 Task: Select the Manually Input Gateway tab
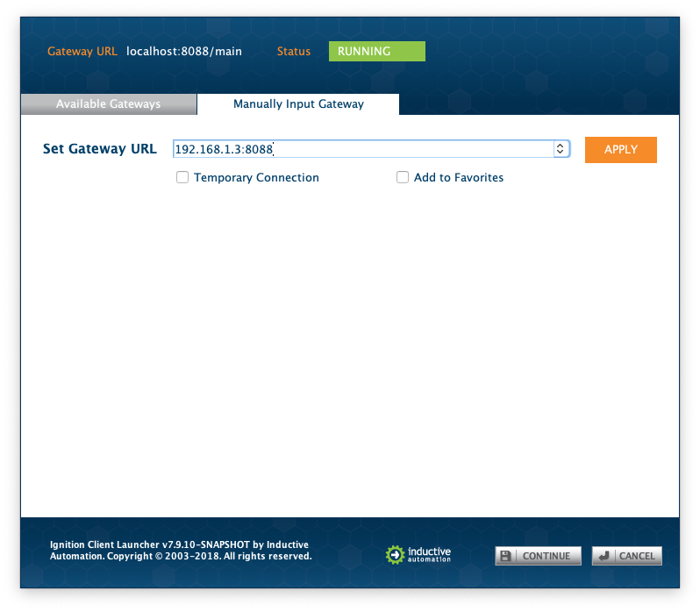pos(298,104)
